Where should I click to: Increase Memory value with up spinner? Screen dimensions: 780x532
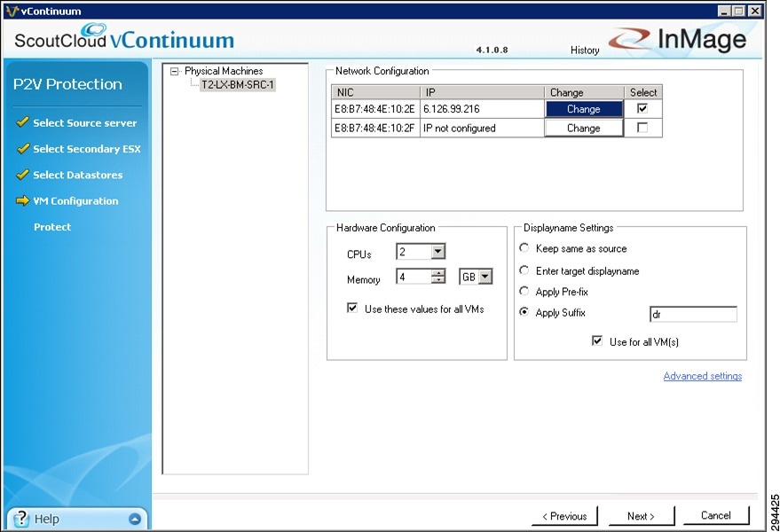(x=438, y=273)
